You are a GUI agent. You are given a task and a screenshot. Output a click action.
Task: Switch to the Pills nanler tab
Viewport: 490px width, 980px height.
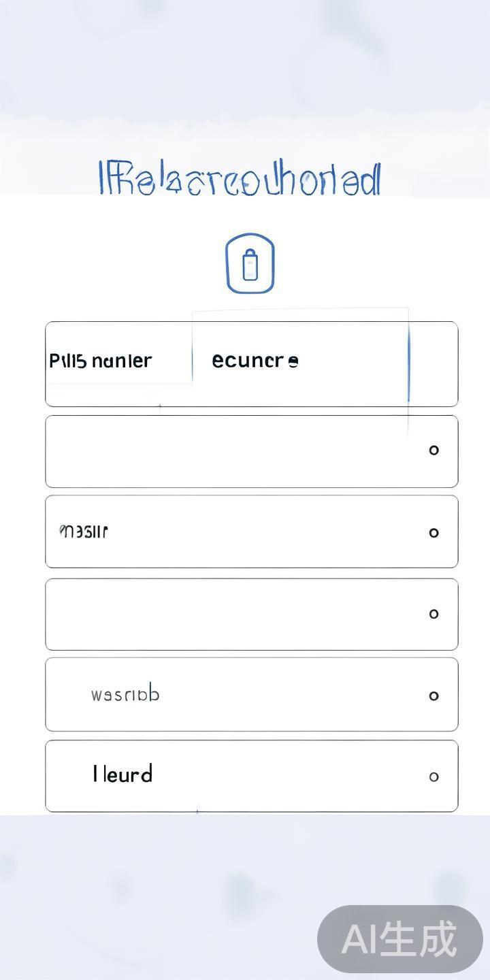point(101,361)
